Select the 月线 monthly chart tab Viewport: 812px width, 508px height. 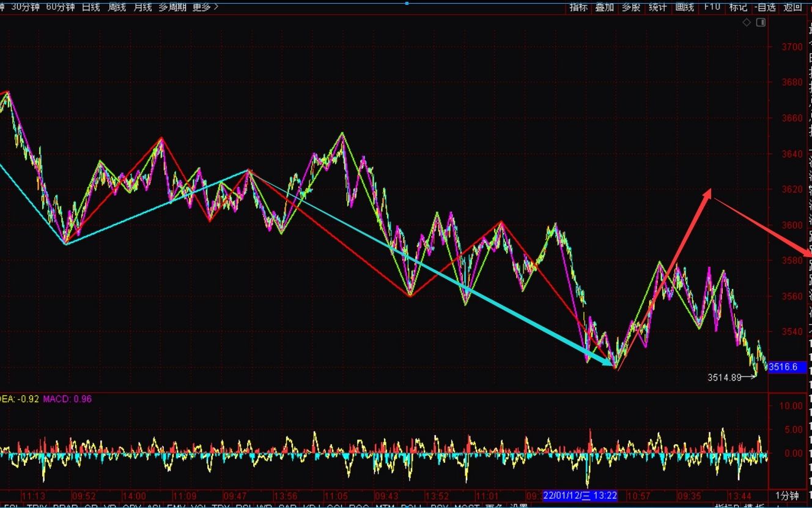142,7
